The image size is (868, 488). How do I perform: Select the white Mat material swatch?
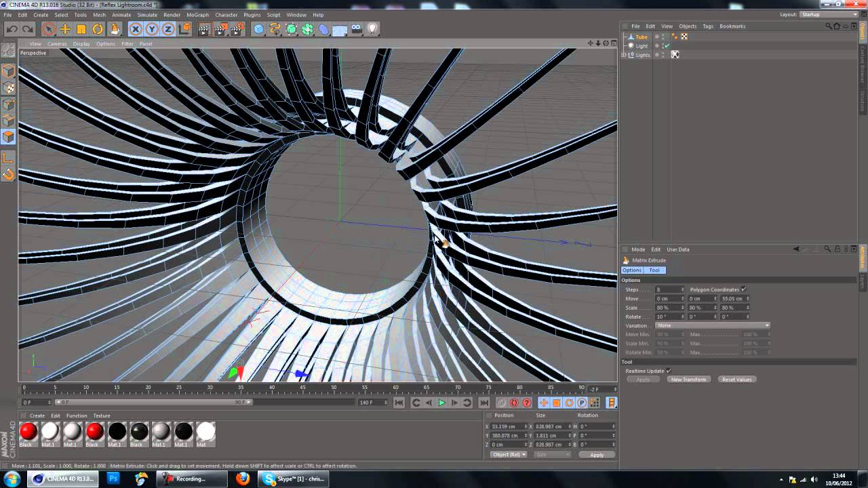point(205,431)
